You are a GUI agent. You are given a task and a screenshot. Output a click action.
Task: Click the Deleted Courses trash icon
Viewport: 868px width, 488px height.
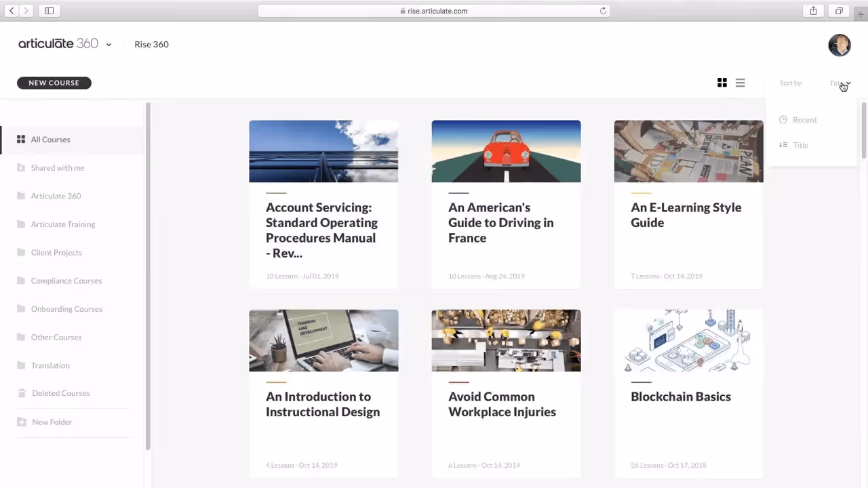pos(21,393)
